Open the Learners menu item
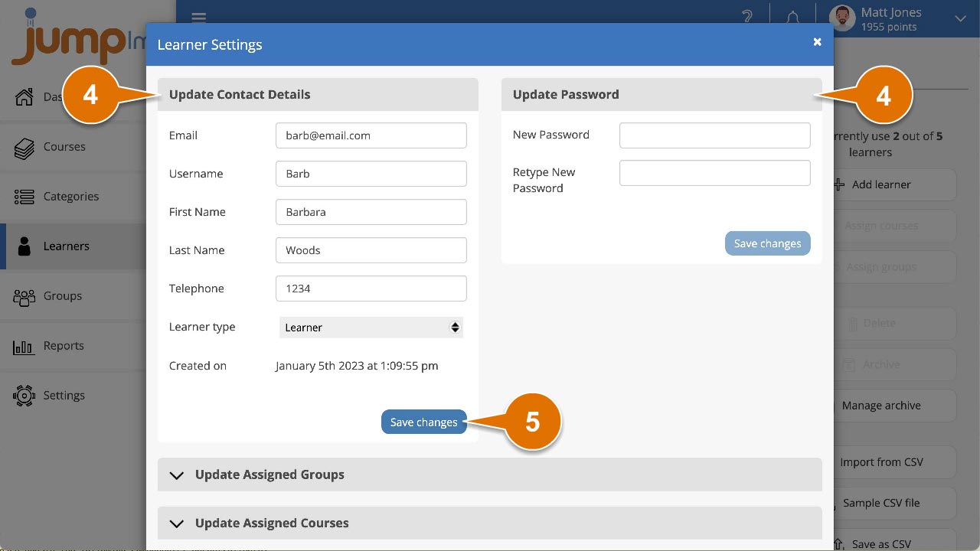Screen dimensions: 980x551 [x=67, y=246]
